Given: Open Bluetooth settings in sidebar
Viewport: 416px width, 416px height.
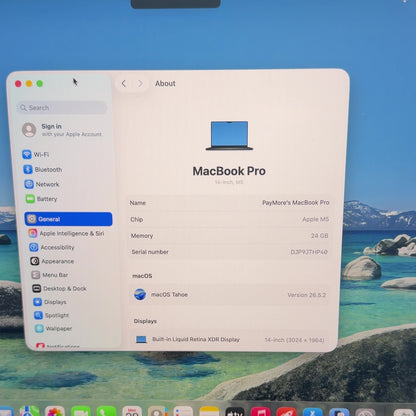Looking at the screenshot, I should 43,169.
